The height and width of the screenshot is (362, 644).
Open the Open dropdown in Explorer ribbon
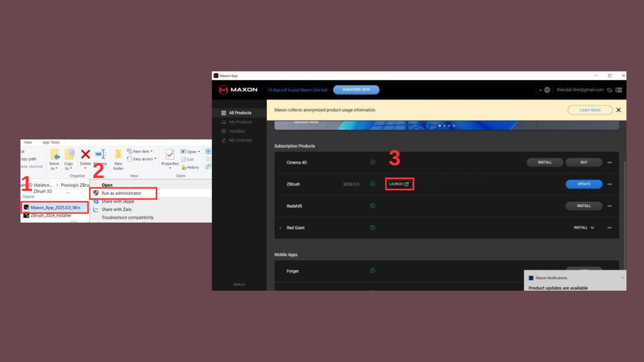pyautogui.click(x=190, y=151)
